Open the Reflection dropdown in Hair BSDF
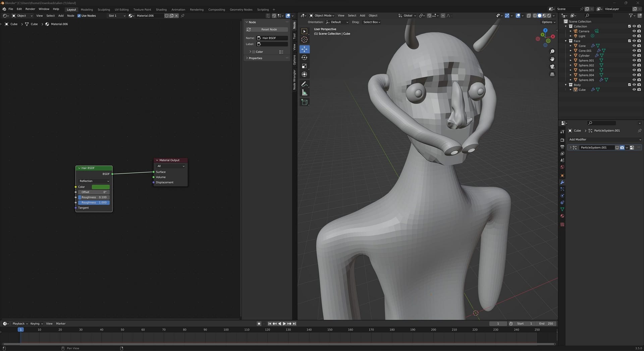Viewport: 644px width, 351px height. tap(94, 181)
